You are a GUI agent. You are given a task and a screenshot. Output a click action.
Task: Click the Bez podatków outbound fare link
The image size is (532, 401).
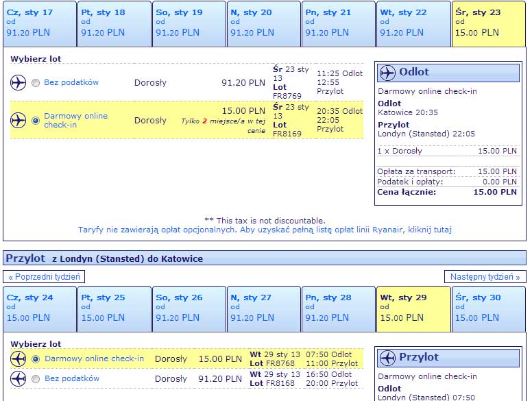pos(71,82)
